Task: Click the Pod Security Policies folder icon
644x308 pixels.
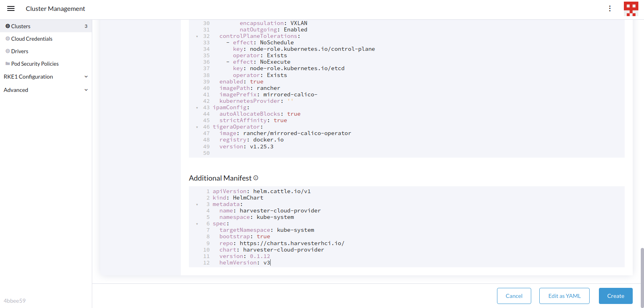Action: 8,64
